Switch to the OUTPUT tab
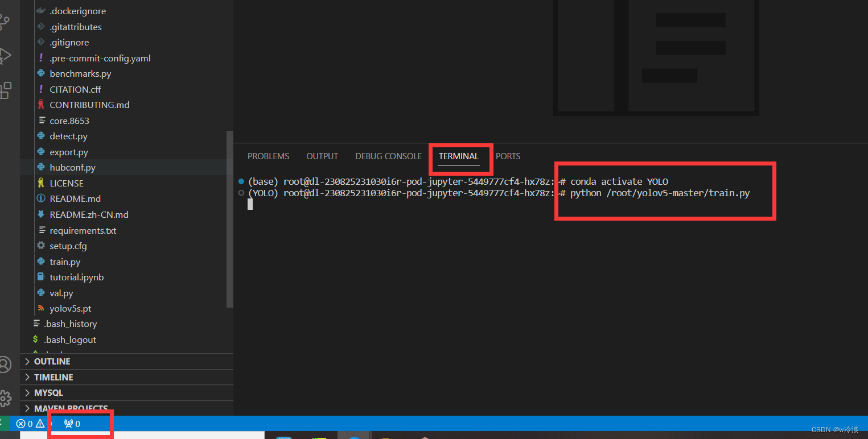The image size is (868, 439). [322, 156]
